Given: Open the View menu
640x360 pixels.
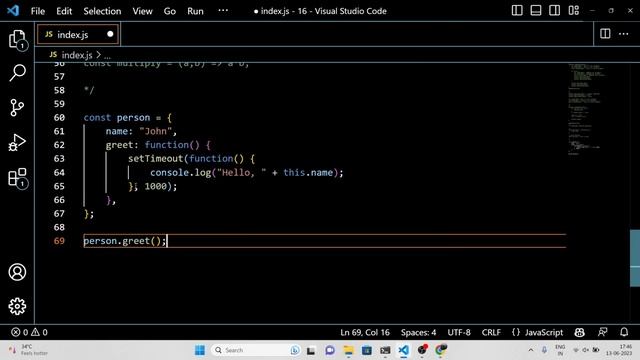Looking at the screenshot, I should click(142, 11).
